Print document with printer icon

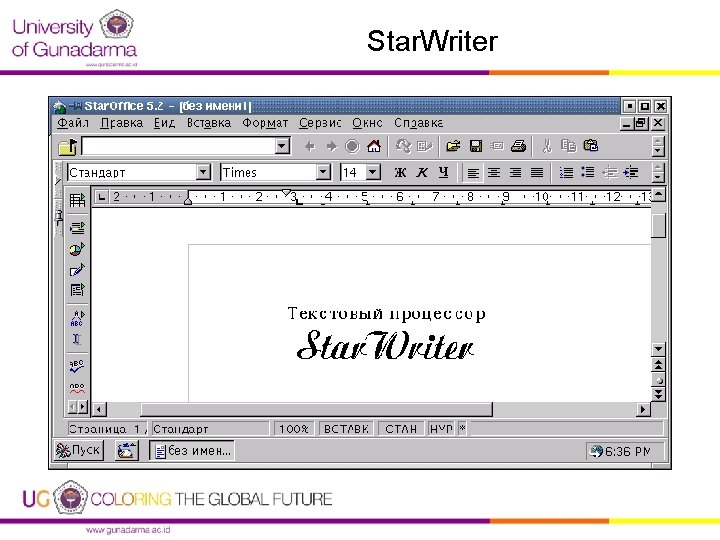(x=518, y=146)
